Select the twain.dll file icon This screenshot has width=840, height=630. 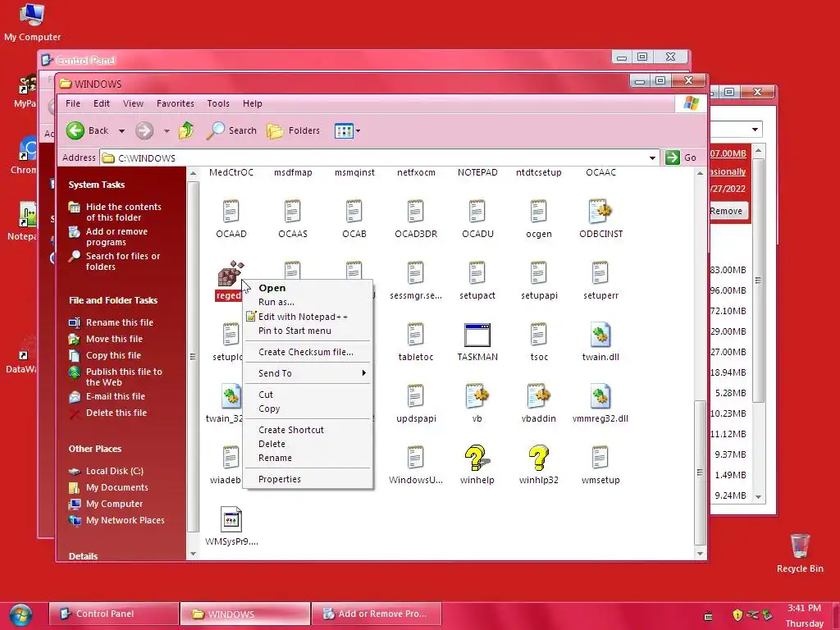[600, 335]
